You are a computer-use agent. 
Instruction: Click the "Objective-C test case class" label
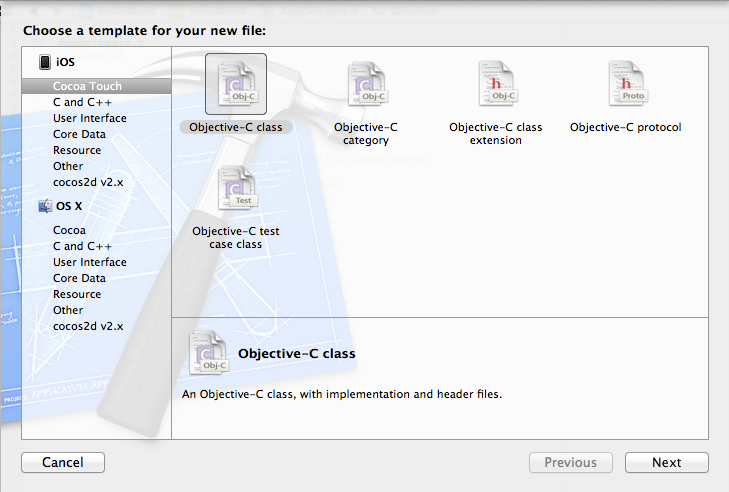coord(236,238)
